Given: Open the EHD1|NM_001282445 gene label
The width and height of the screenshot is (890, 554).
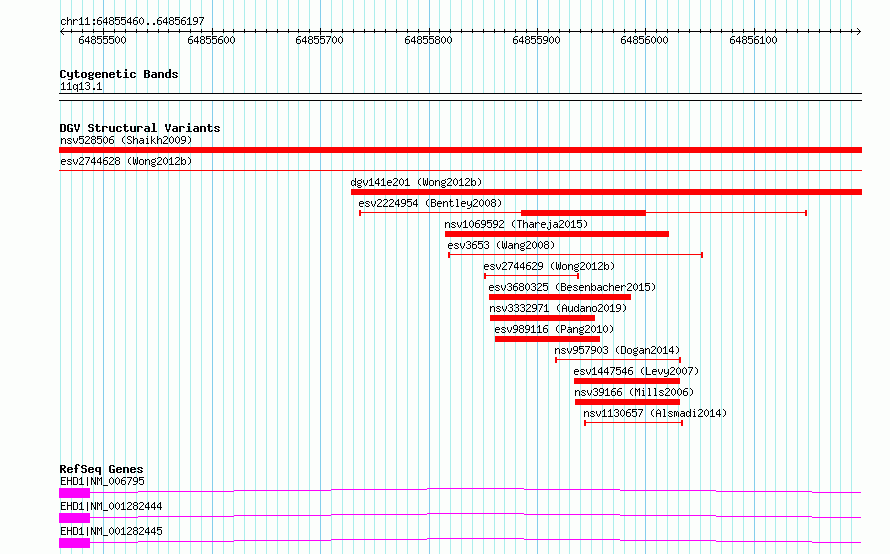Looking at the screenshot, I should pyautogui.click(x=111, y=531).
